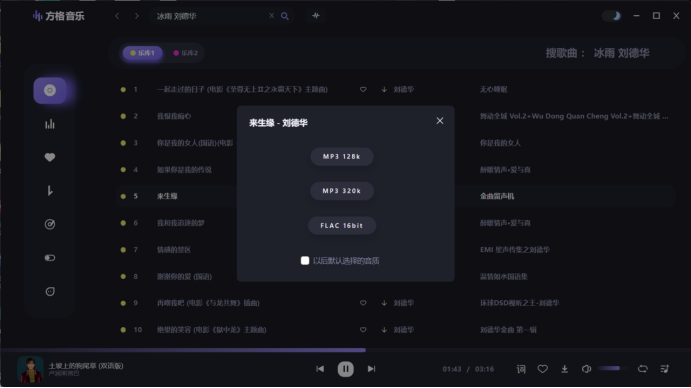Open album 无心睡眠
This screenshot has width=691, height=388.
coord(493,90)
